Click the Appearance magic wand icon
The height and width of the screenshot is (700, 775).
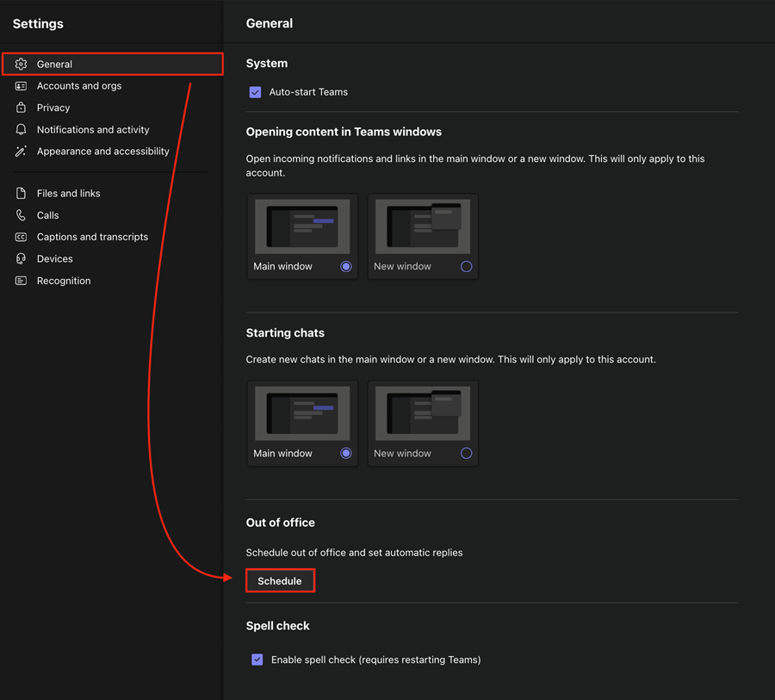point(21,152)
